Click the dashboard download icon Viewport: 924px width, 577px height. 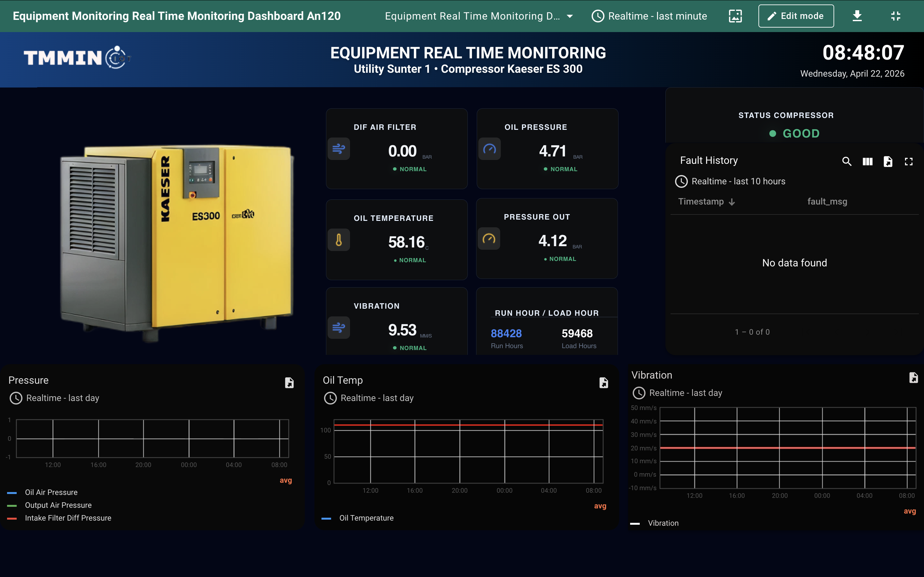(857, 16)
